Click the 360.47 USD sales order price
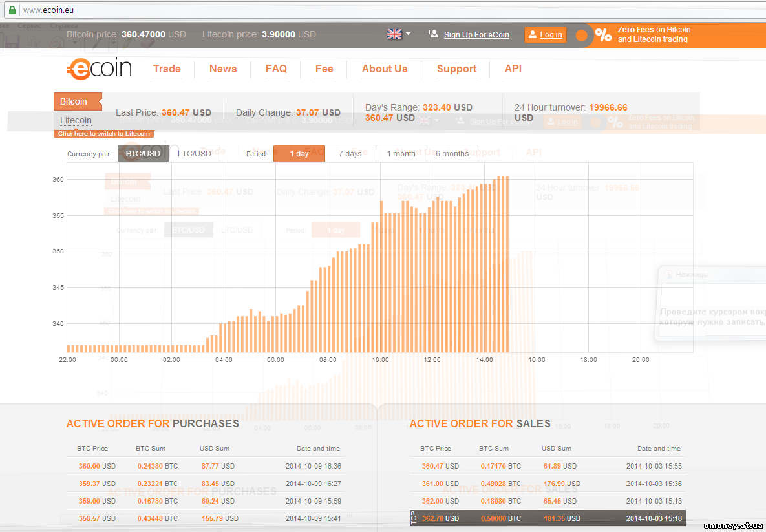 (441, 466)
